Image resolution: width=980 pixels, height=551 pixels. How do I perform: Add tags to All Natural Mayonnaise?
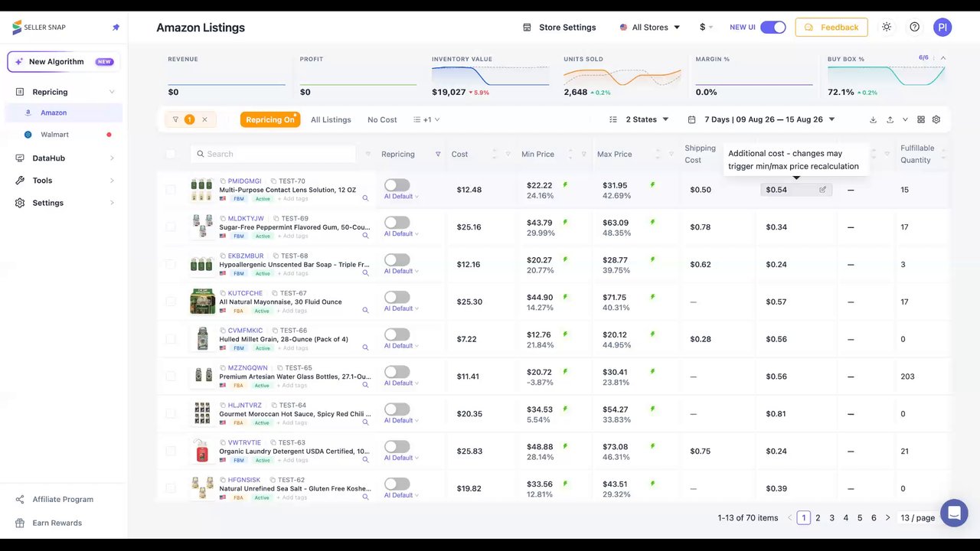[x=292, y=311]
